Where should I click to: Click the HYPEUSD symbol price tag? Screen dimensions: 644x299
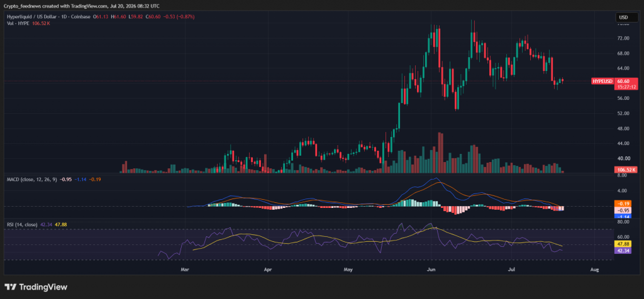tap(602, 81)
